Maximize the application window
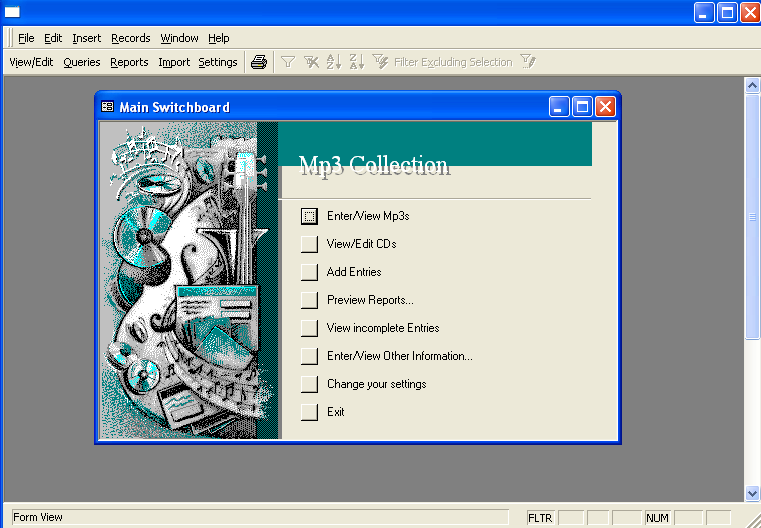The image size is (761, 528). pyautogui.click(x=727, y=12)
